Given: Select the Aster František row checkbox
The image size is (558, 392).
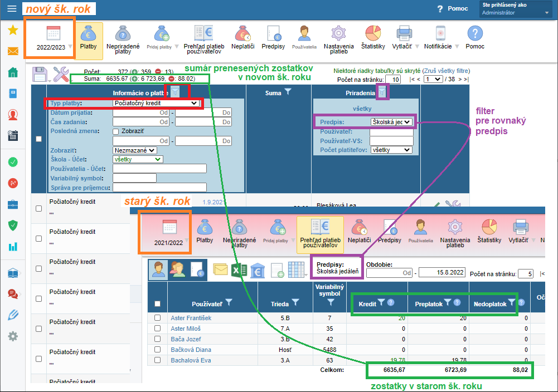Looking at the screenshot, I should pos(157,318).
